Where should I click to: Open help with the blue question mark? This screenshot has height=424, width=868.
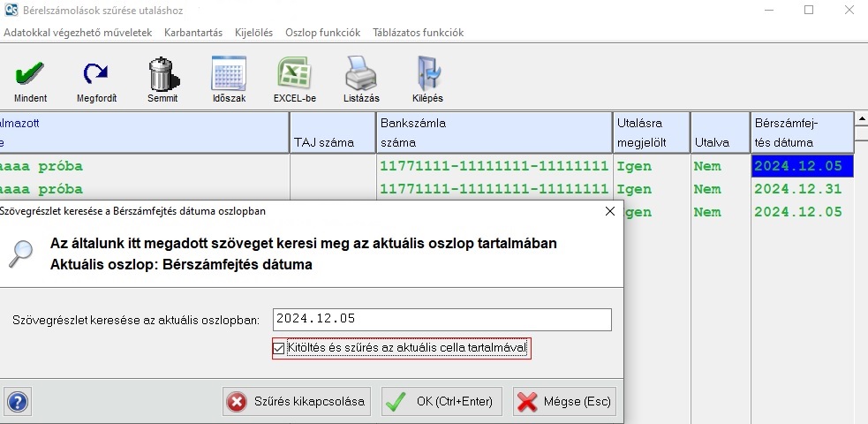point(17,402)
